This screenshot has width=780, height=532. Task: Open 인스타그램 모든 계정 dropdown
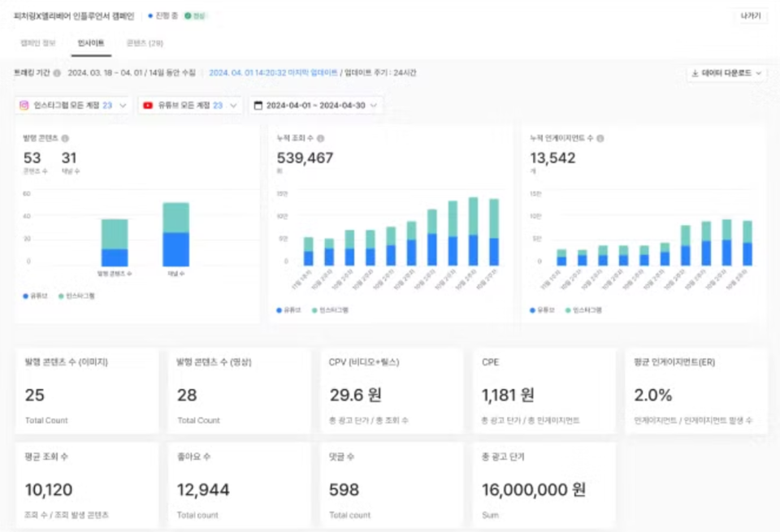click(73, 106)
